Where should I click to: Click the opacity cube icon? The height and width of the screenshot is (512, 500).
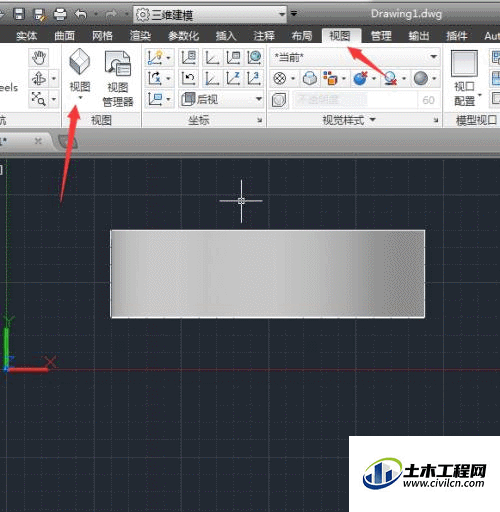coord(279,100)
